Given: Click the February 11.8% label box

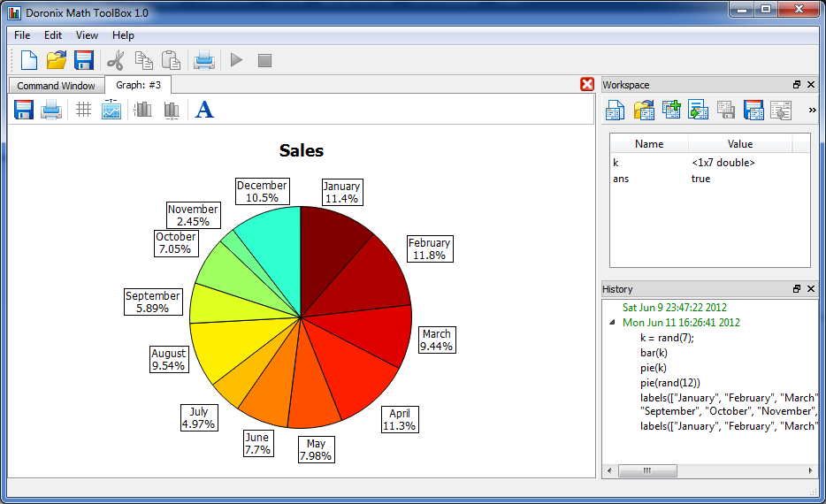Looking at the screenshot, I should [x=429, y=248].
